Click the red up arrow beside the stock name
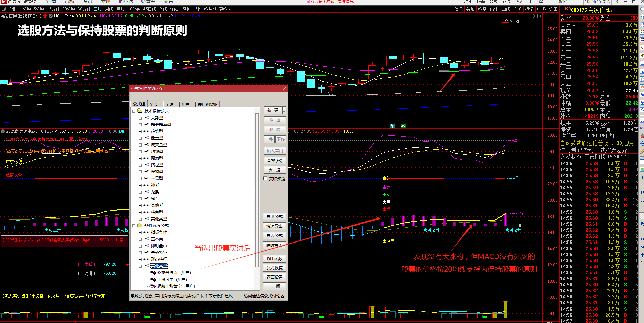Screen dimensions: 644x323 coord(45,16)
